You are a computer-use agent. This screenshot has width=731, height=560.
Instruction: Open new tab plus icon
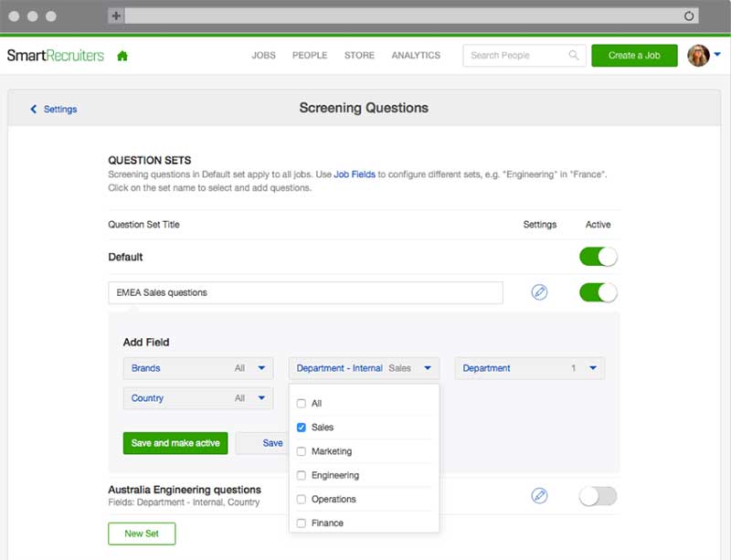116,16
